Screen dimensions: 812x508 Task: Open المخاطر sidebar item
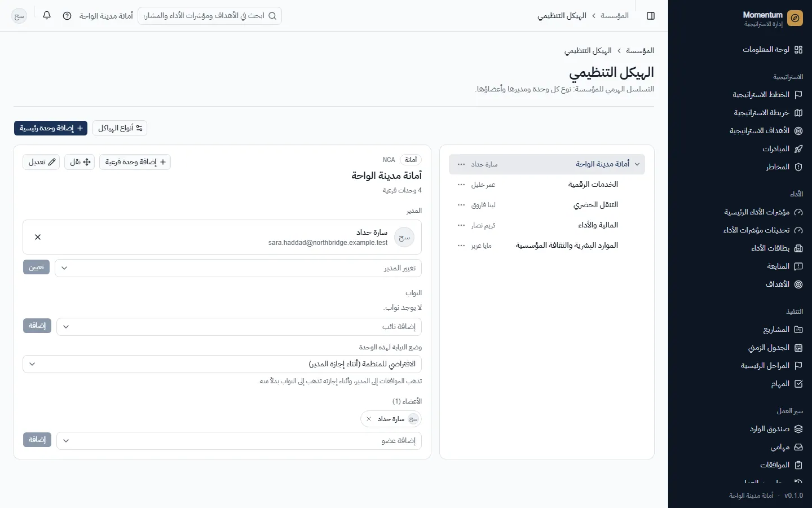coord(784,167)
